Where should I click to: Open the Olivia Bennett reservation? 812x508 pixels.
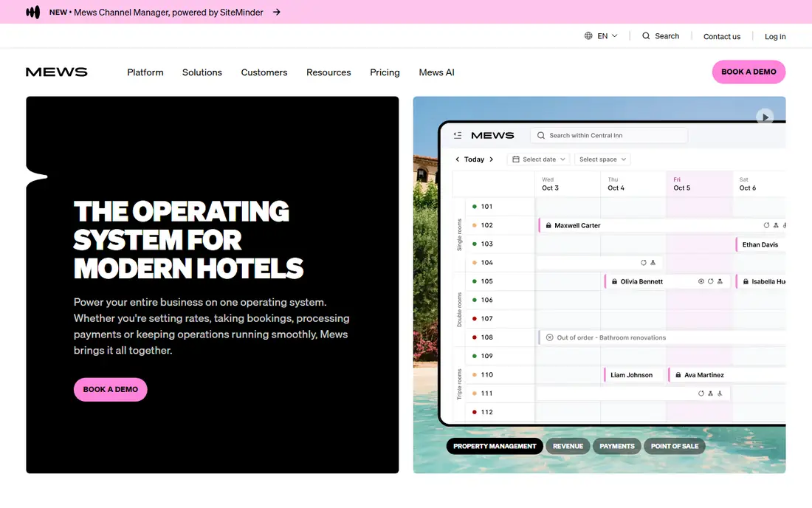tap(667, 282)
